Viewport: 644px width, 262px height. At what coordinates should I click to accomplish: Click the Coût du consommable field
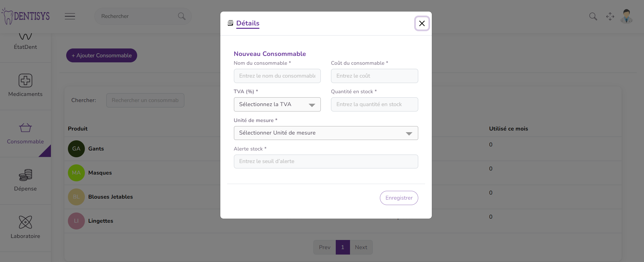pyautogui.click(x=374, y=76)
